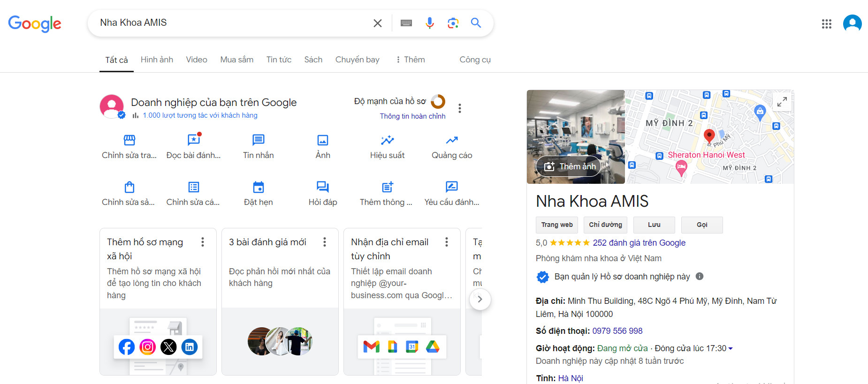Open Chỉnh sửa các dịch vụ list icon

[x=194, y=187]
